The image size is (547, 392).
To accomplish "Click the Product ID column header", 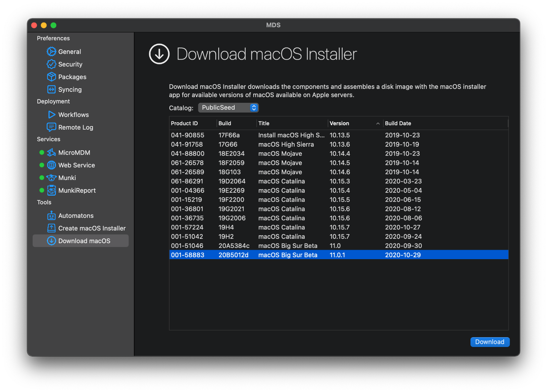I will [185, 123].
